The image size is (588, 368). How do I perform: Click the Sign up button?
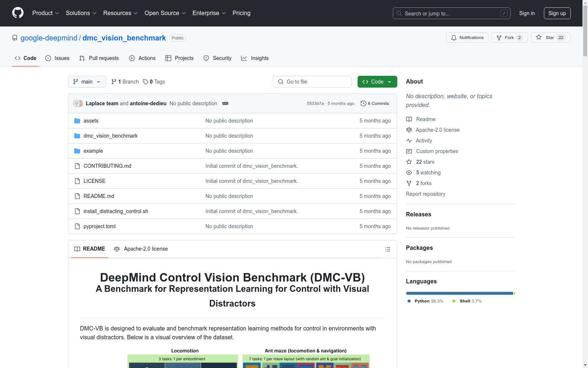coord(557,13)
